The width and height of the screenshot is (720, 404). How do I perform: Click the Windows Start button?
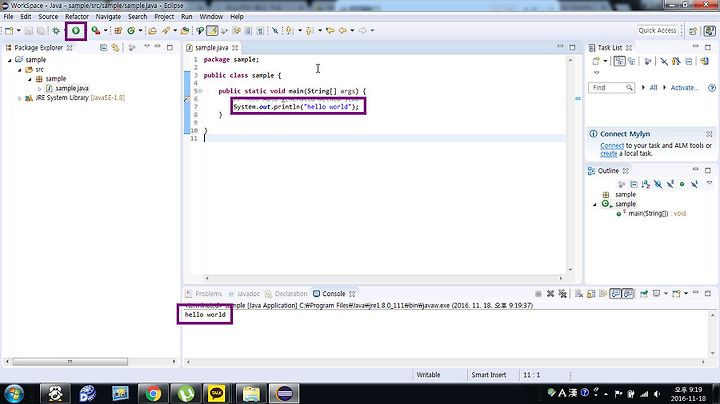pyautogui.click(x=14, y=393)
